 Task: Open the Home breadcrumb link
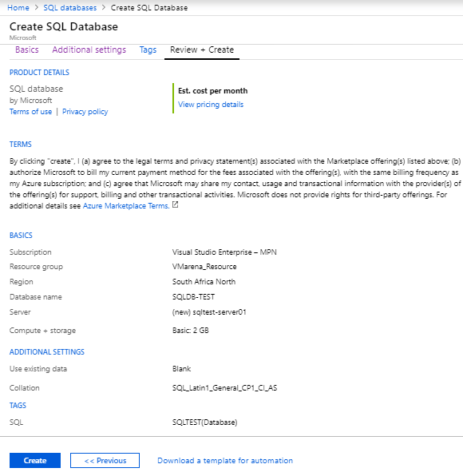(18, 8)
